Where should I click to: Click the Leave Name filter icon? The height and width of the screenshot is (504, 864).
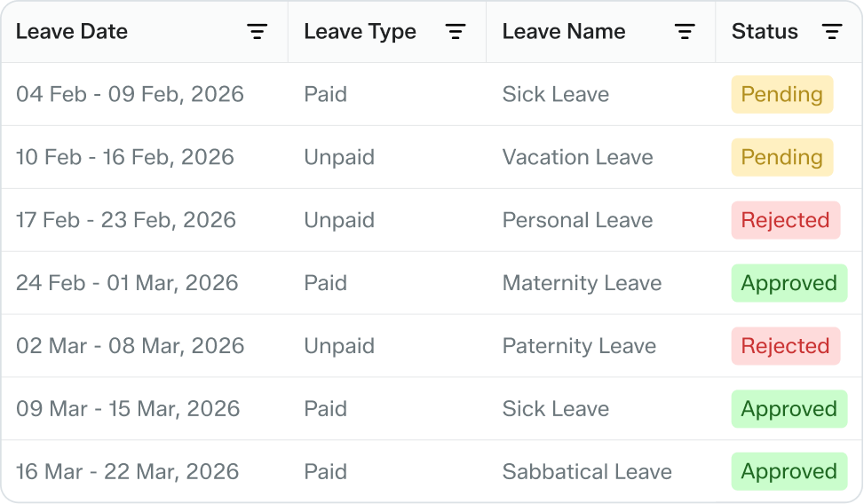(x=685, y=32)
